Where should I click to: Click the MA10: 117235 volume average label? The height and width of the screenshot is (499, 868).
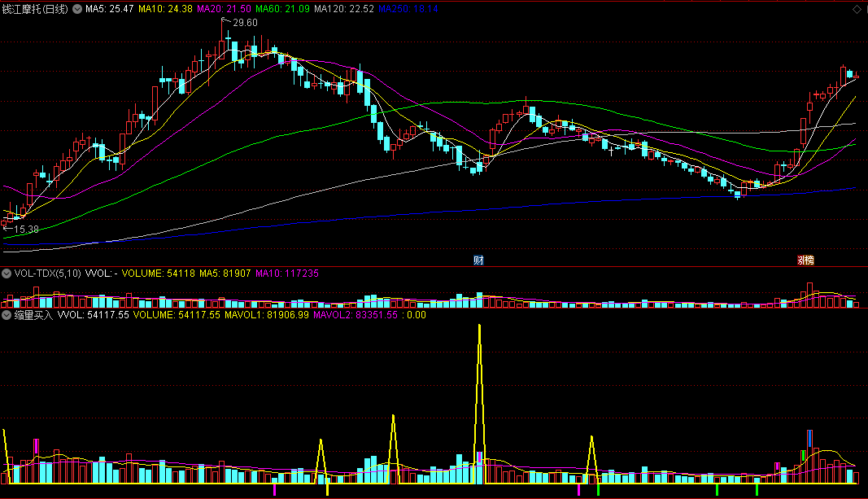286,274
